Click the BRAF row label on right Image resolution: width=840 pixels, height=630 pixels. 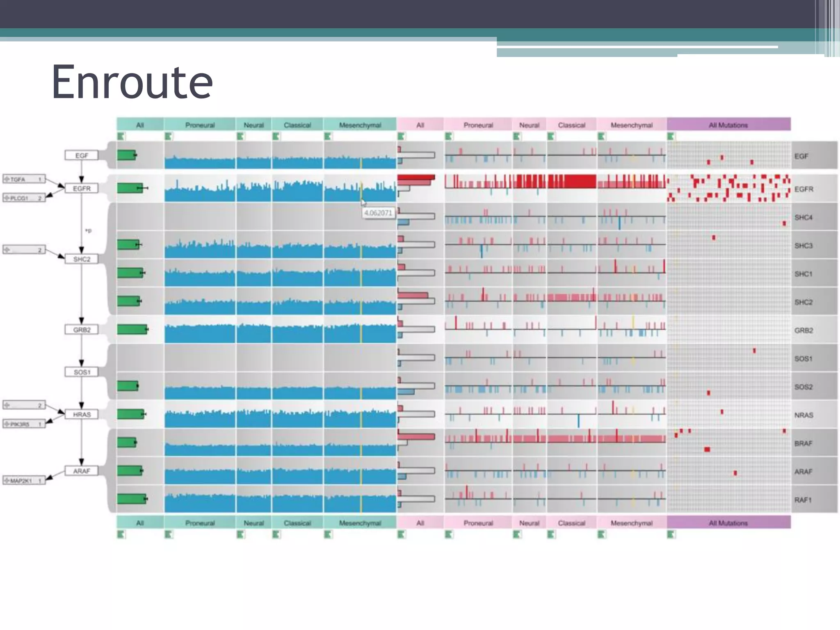coord(803,443)
